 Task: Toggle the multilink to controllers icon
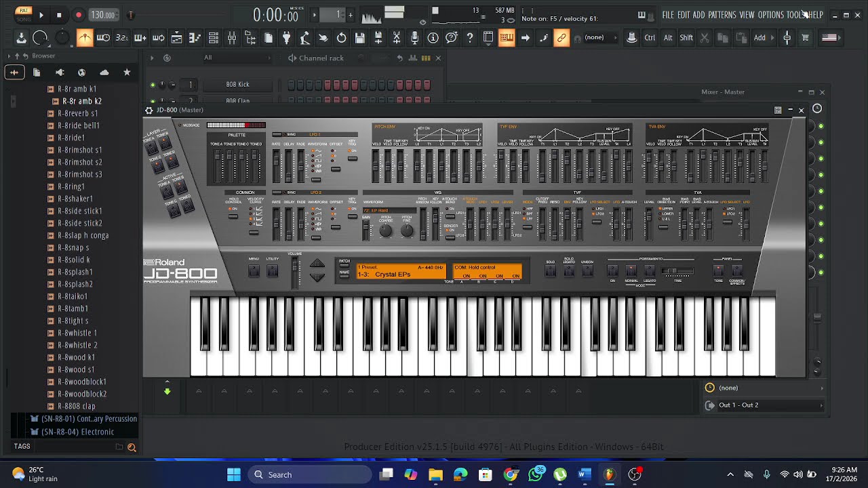(x=561, y=38)
